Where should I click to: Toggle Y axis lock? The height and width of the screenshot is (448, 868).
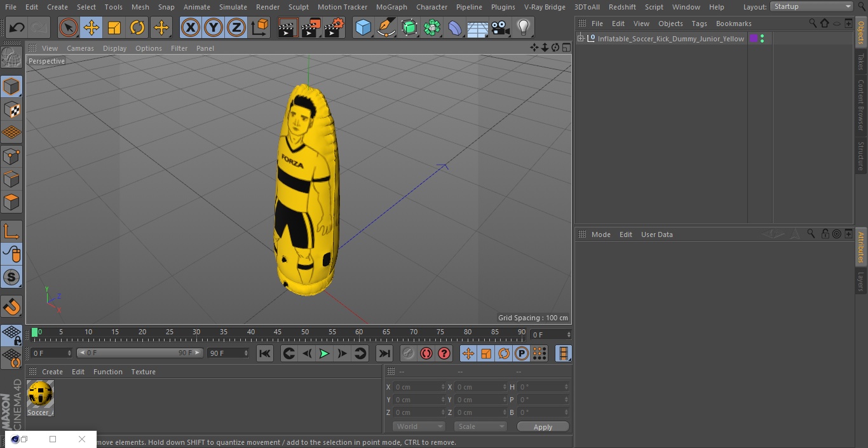pos(214,28)
